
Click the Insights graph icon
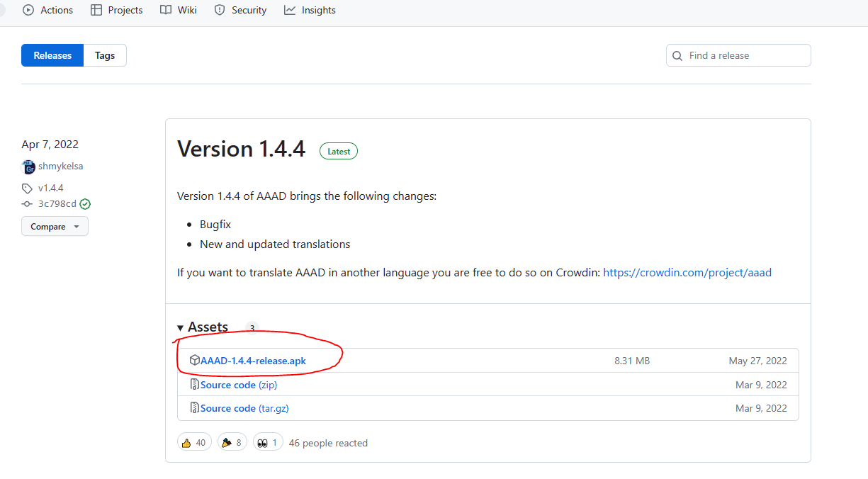coord(290,10)
